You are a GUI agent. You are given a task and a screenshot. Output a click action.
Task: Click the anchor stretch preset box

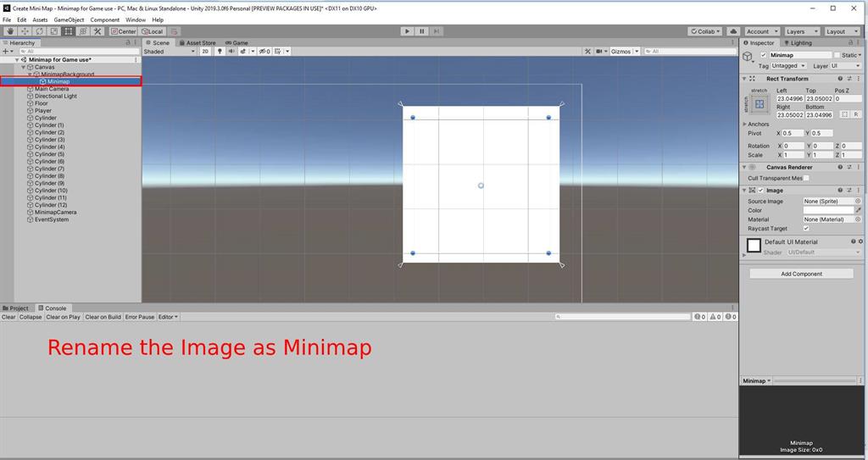(x=759, y=104)
